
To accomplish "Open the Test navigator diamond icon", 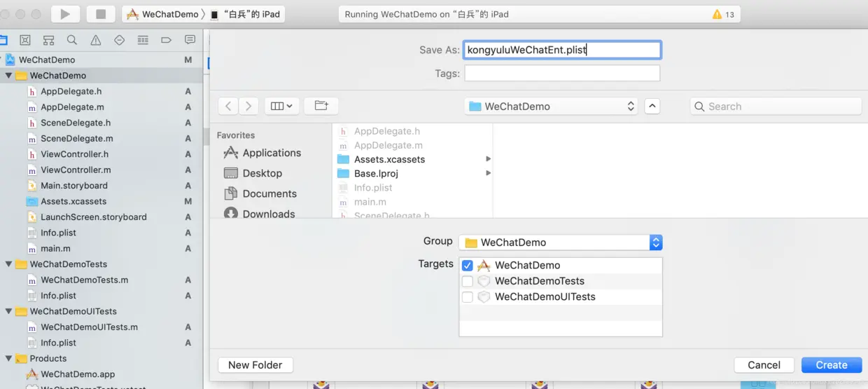I will (x=119, y=40).
